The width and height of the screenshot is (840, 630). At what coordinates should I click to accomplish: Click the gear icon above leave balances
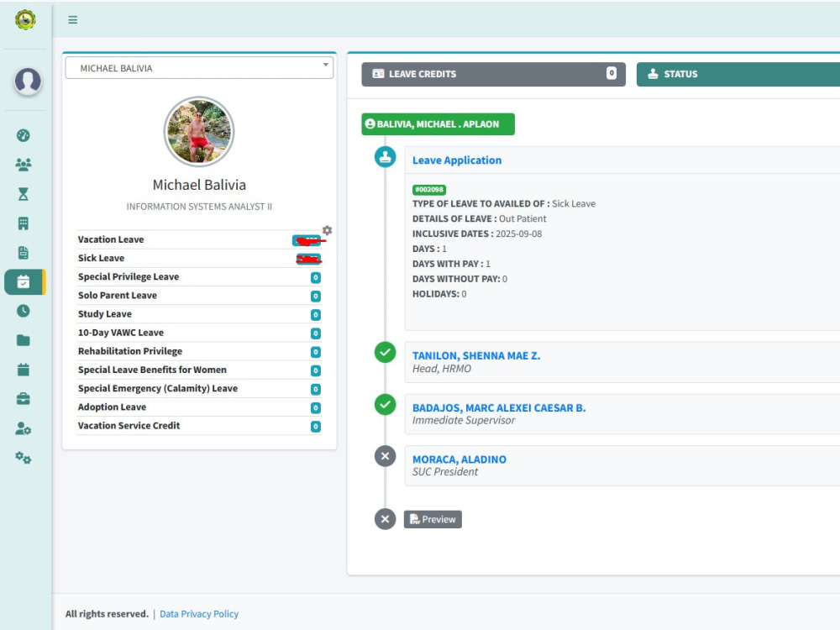coord(327,230)
